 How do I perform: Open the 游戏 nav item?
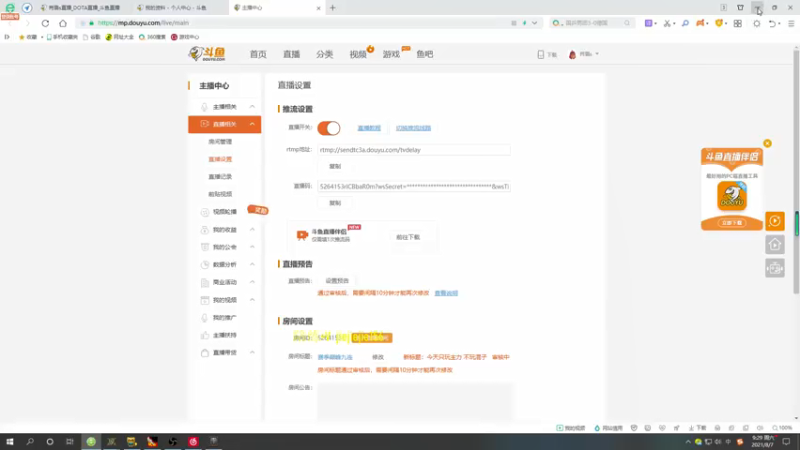pos(391,54)
